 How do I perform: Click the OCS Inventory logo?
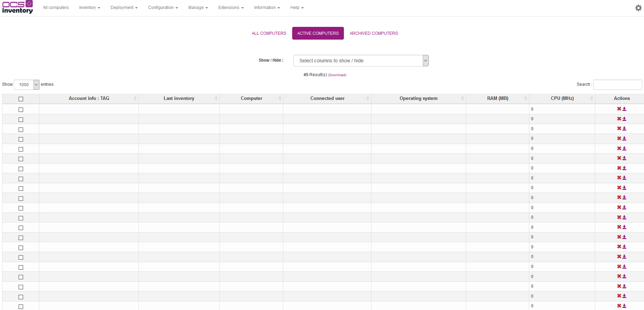click(18, 7)
